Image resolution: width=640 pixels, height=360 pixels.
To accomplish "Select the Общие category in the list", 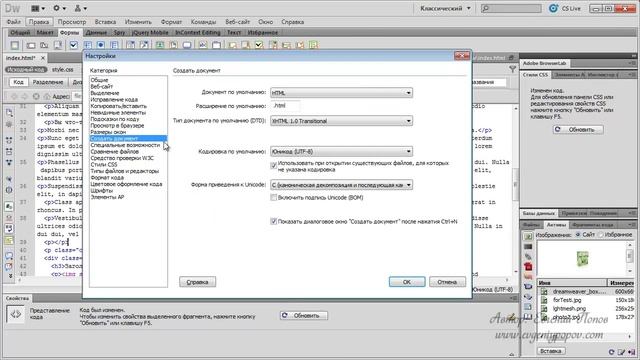I will [x=99, y=80].
